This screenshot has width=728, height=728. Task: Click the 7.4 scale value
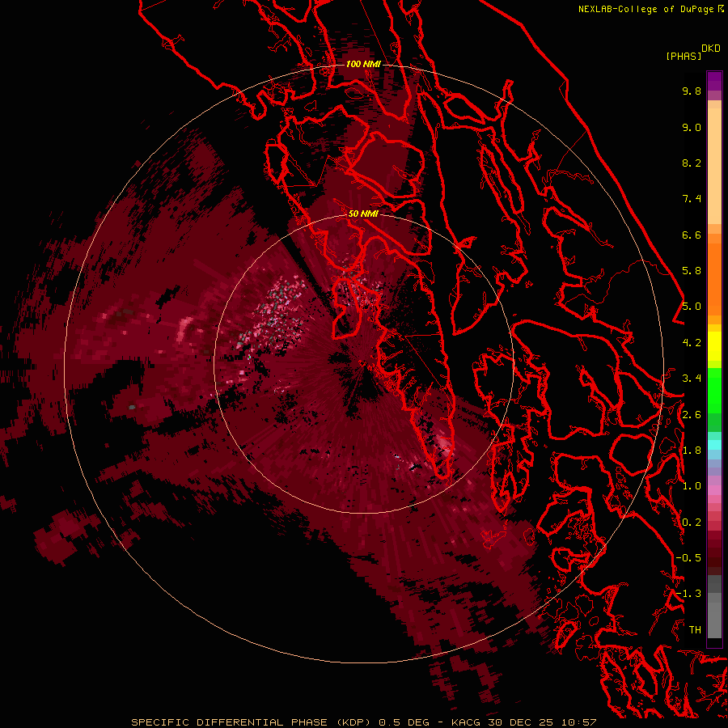(x=692, y=199)
